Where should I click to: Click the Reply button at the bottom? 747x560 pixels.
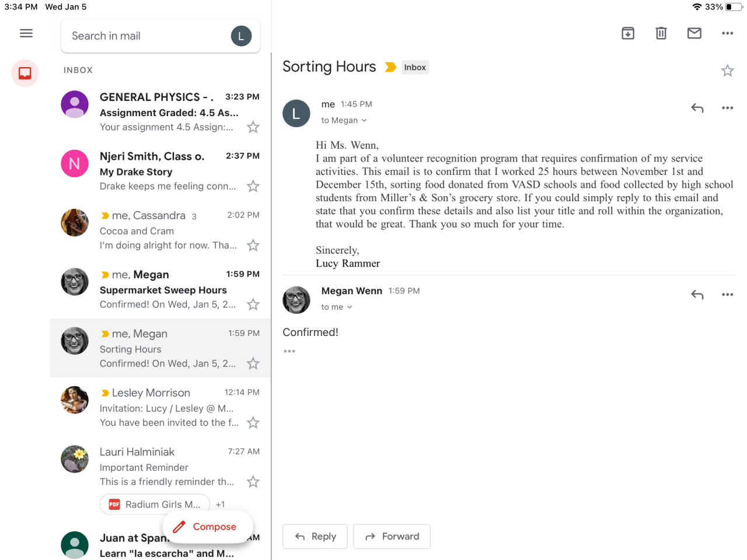coord(315,537)
